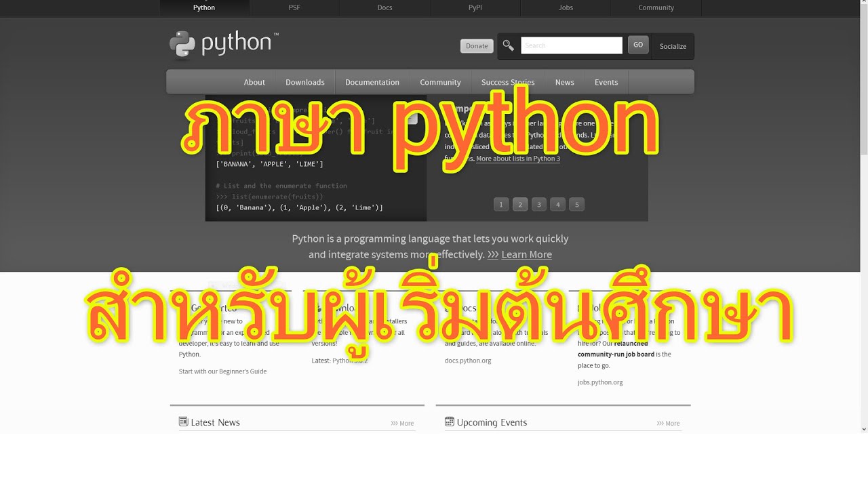Click More next to Upcoming Events
868x488 pixels.
point(668,423)
